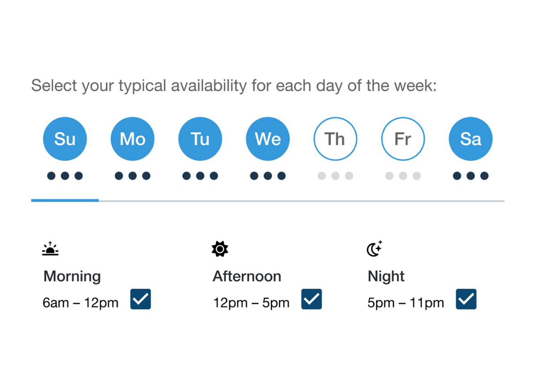Uncheck the Morning 6am – 12pm checkbox
The image size is (536, 392).
click(x=141, y=299)
